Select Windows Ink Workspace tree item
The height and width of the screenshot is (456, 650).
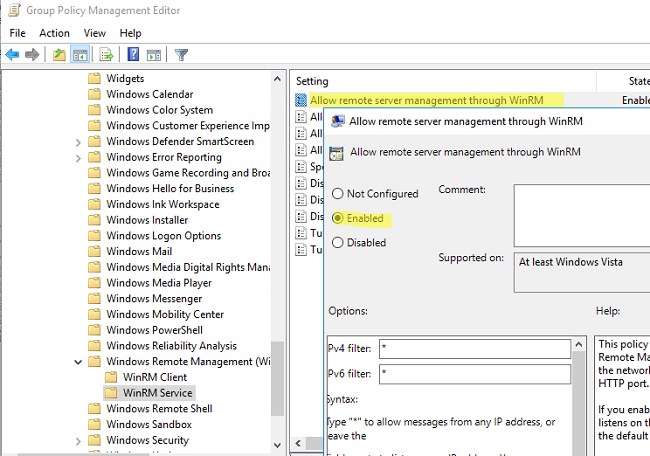162,204
